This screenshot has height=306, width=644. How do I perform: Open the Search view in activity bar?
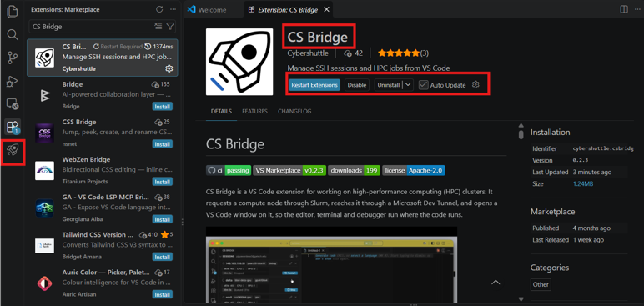pyautogui.click(x=13, y=34)
